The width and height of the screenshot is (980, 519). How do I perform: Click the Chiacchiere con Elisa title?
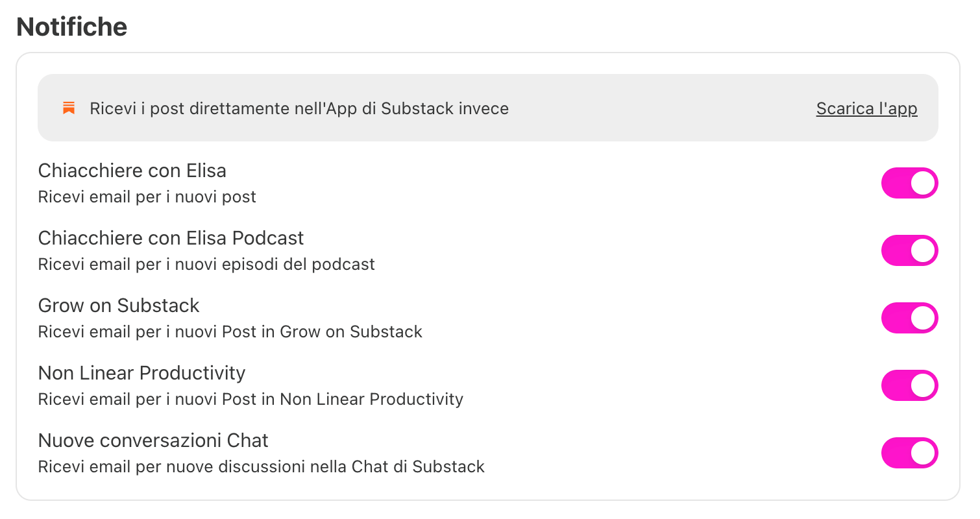[132, 171]
